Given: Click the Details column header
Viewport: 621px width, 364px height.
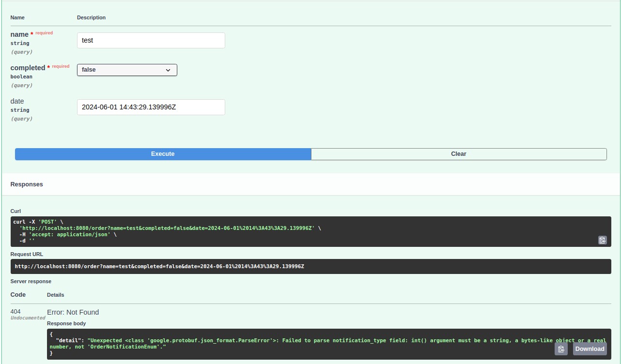Looking at the screenshot, I should (56, 295).
